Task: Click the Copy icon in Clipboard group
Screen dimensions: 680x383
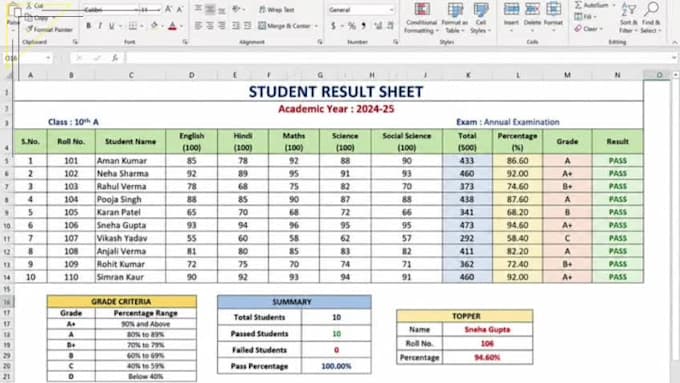Action: [x=29, y=18]
